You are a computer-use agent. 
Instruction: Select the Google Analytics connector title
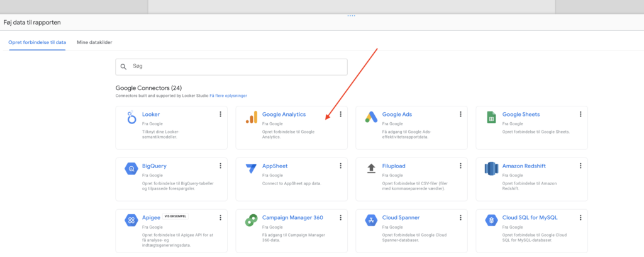284,114
